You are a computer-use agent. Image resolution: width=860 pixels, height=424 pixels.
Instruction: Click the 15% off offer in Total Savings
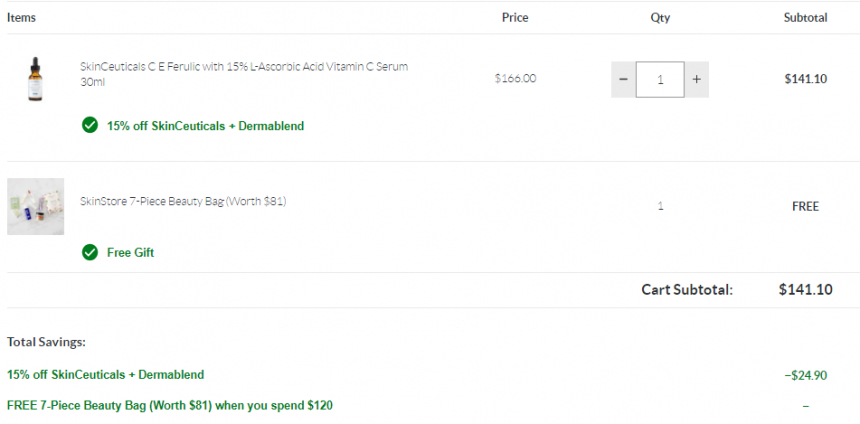(105, 375)
